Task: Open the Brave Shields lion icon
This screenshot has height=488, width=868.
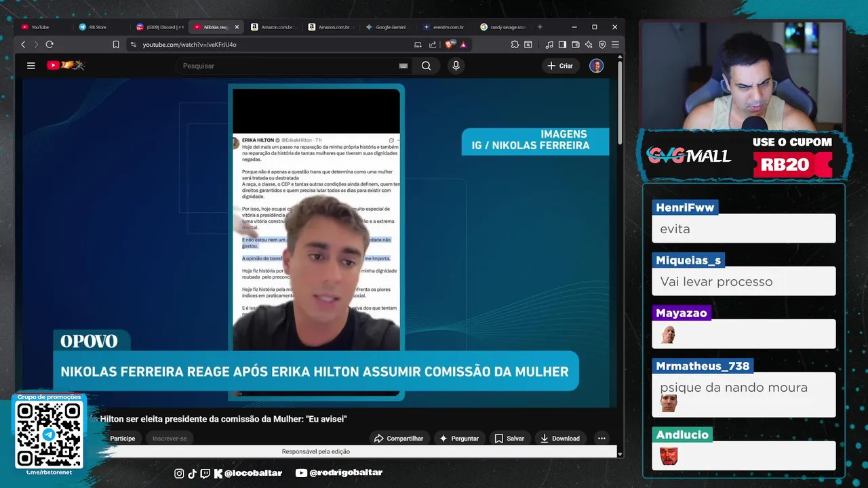Action: click(450, 45)
